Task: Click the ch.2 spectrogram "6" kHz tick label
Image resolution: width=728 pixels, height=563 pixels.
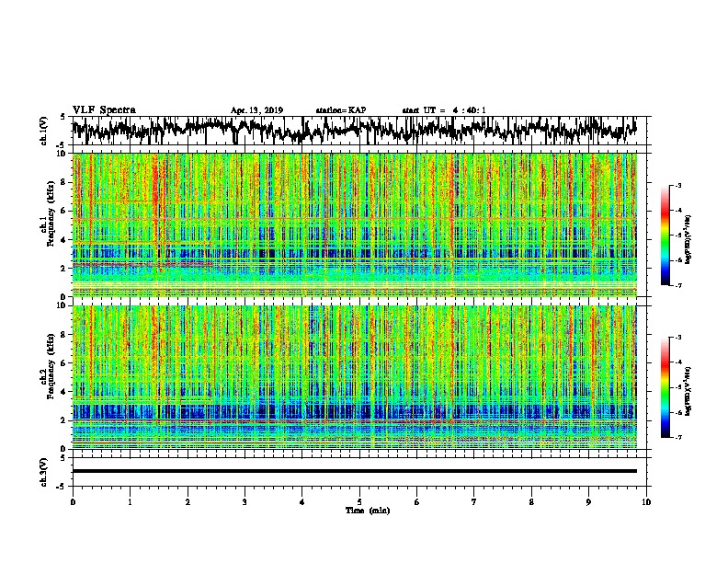Action: (64, 362)
